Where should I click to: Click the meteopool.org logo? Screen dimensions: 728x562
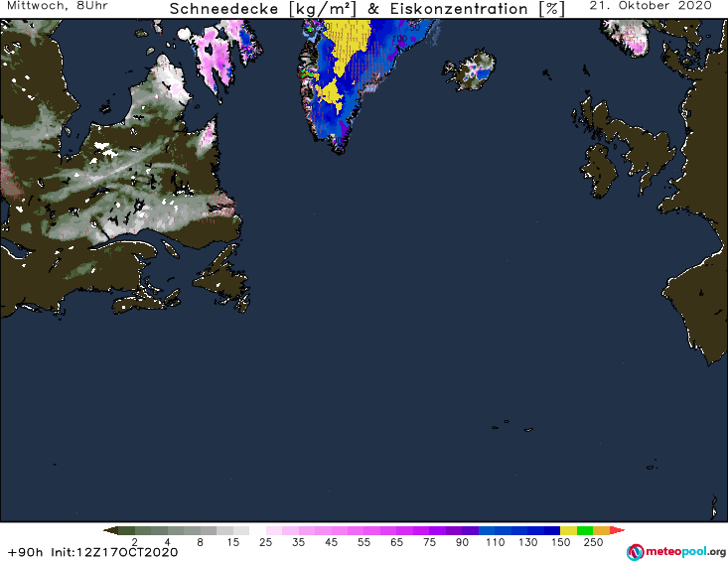coord(676,552)
